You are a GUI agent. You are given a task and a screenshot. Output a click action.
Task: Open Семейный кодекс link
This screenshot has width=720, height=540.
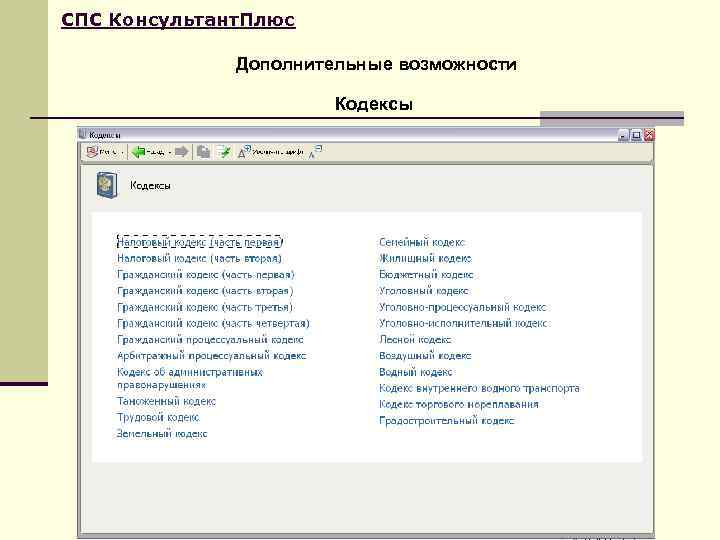tap(422, 242)
